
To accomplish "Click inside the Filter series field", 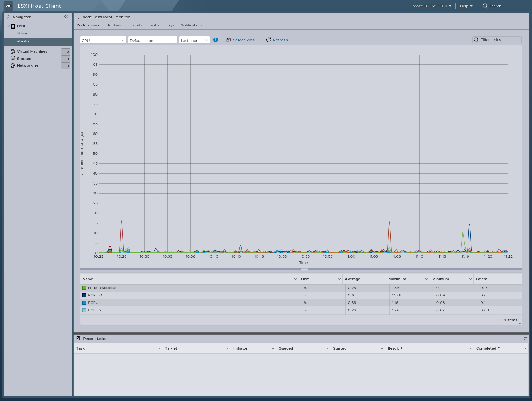I will point(496,40).
